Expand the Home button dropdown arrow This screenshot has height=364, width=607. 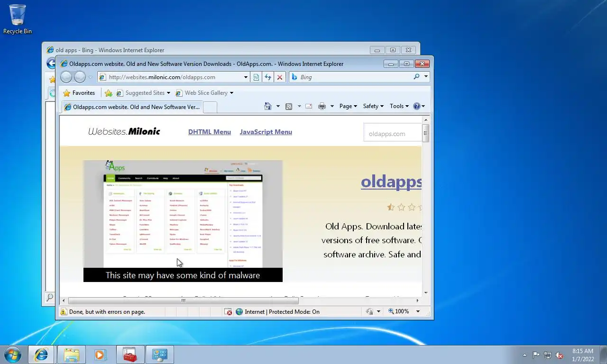pos(278,106)
